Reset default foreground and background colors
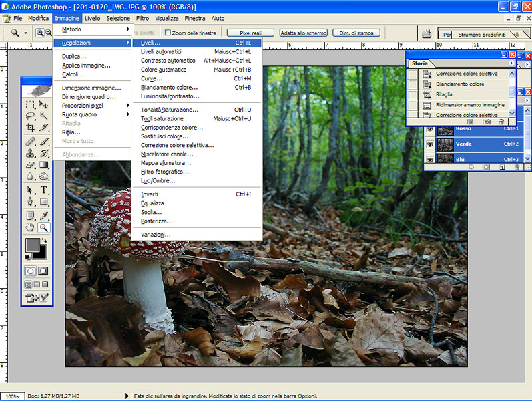 27,257
